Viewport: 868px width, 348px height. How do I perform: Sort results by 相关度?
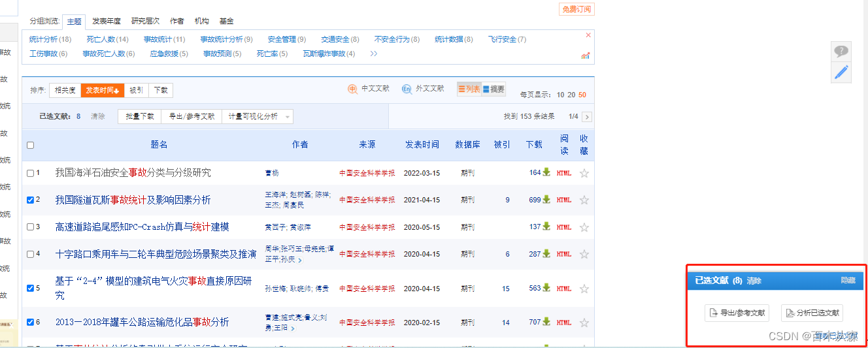click(65, 91)
